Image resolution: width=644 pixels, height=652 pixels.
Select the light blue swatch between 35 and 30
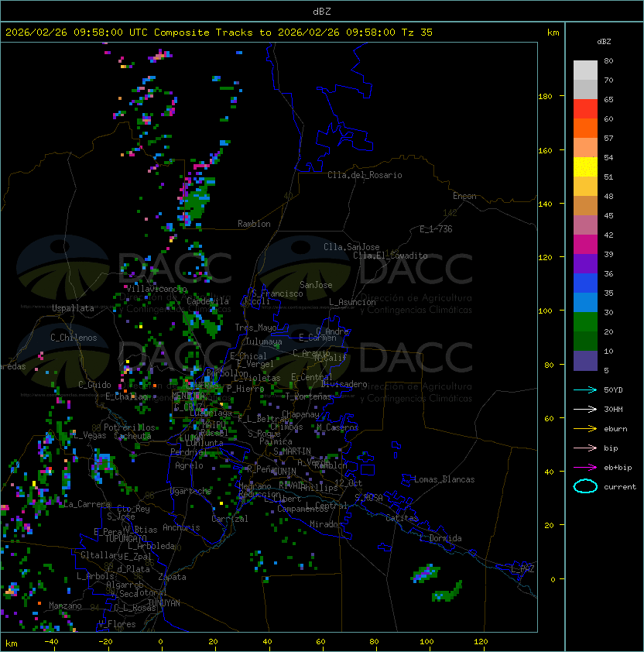[x=585, y=302]
